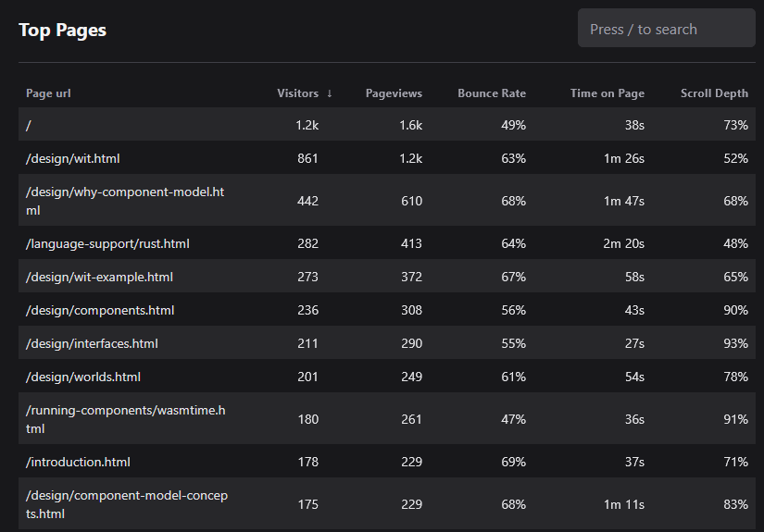
Task: Select /language-support/rust.html row
Action: coord(107,243)
